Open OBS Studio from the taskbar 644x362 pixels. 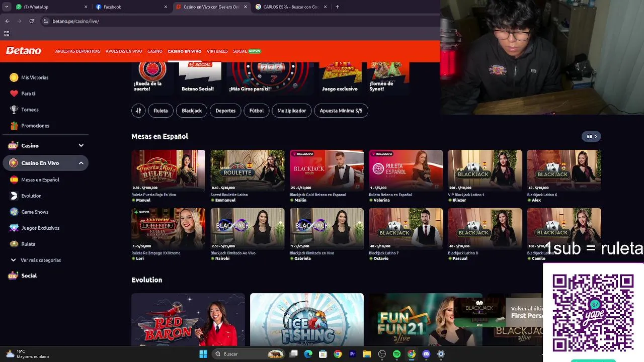click(x=382, y=354)
